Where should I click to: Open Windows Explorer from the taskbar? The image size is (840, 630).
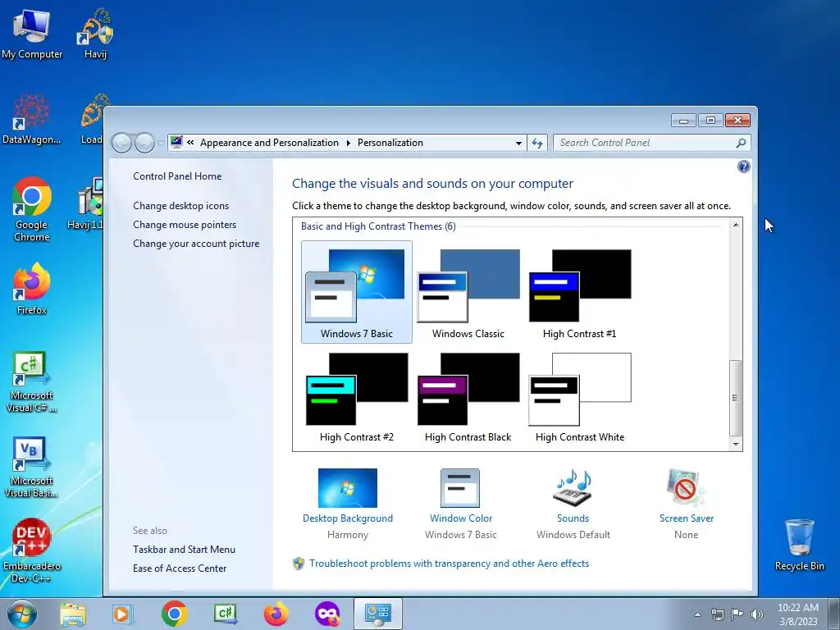click(x=73, y=614)
